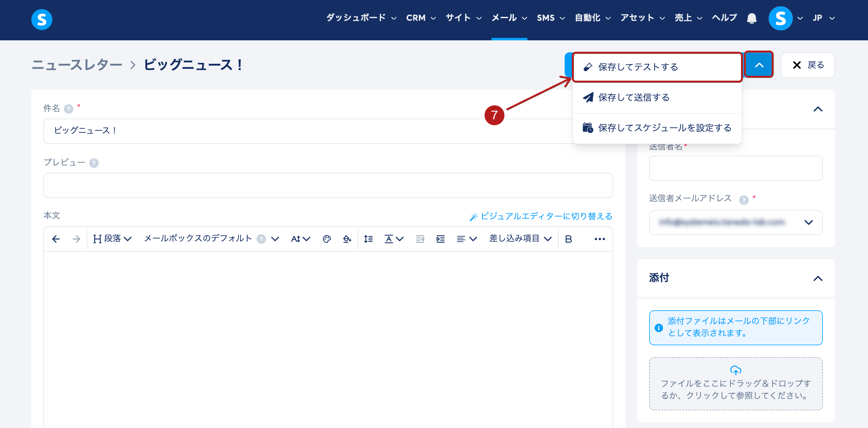
Task: Redo with the right arrow in editor toolbar
Action: tap(76, 239)
